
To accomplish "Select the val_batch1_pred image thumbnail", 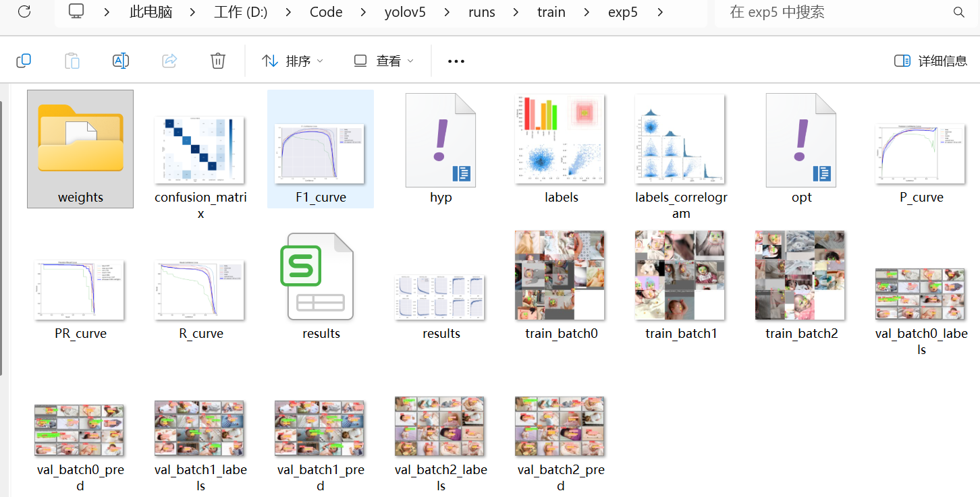I will (320, 429).
